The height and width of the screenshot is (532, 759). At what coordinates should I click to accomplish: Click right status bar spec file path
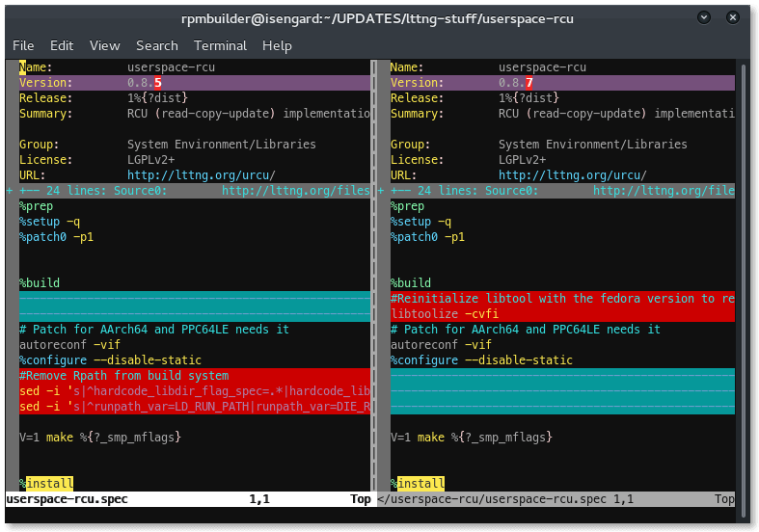coord(492,499)
